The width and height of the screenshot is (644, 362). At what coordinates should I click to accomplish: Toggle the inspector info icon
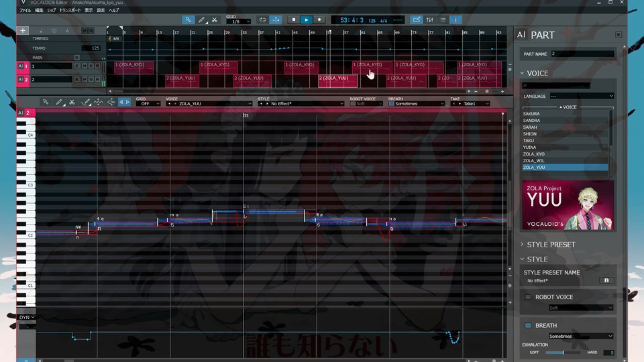pyautogui.click(x=455, y=19)
